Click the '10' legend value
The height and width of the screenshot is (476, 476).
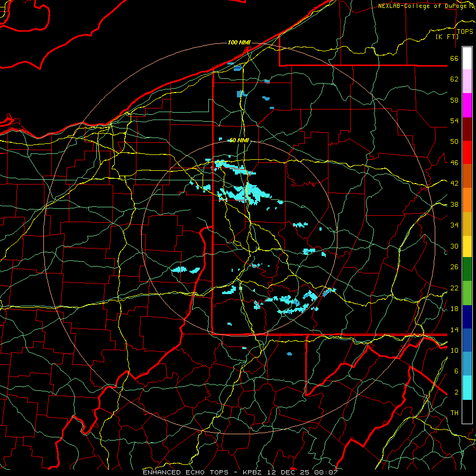click(x=454, y=350)
